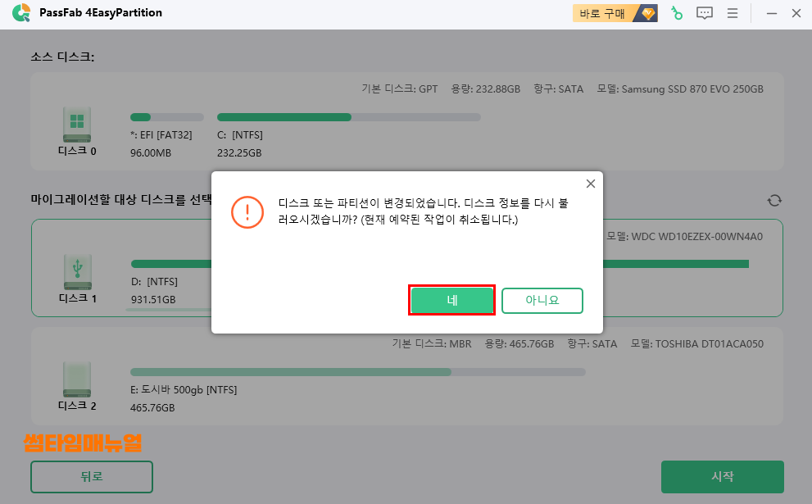
Task: Minimize the PassFab window
Action: coord(772,13)
